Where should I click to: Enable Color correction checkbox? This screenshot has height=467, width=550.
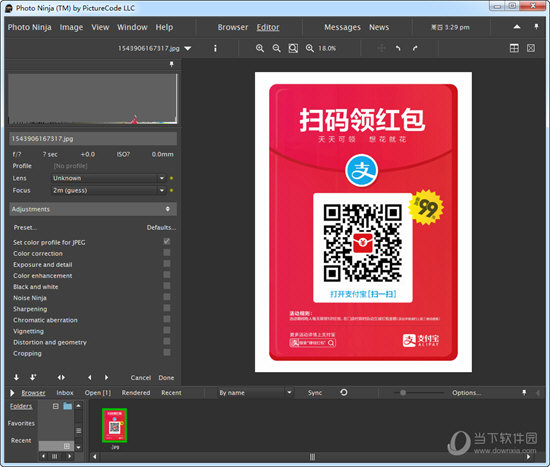167,253
